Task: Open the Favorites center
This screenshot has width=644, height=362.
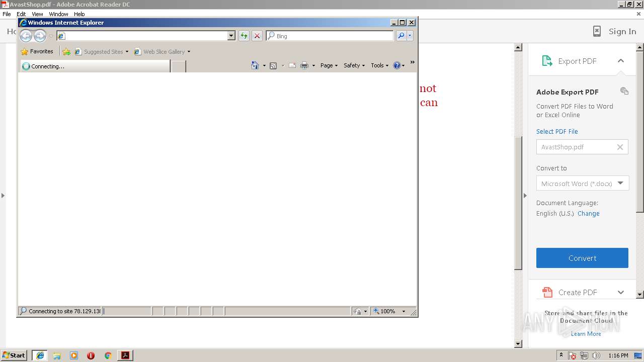Action: pos(37,51)
